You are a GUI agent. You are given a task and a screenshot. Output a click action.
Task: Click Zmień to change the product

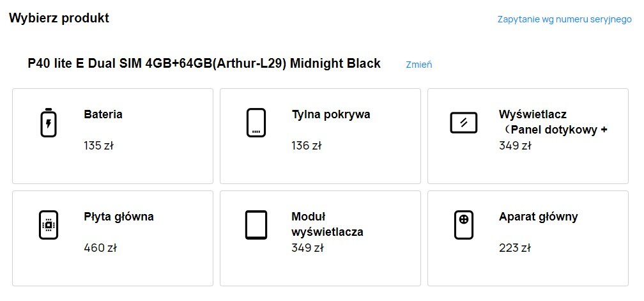(x=419, y=65)
